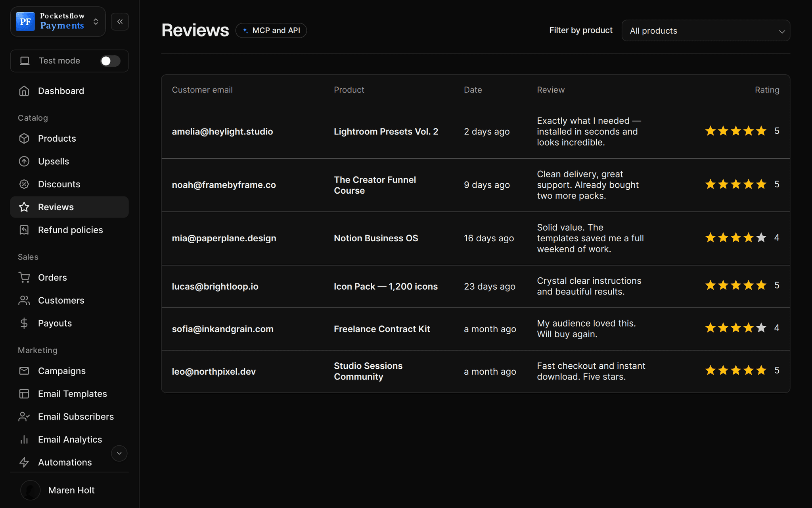Click the Date column header

[473, 90]
